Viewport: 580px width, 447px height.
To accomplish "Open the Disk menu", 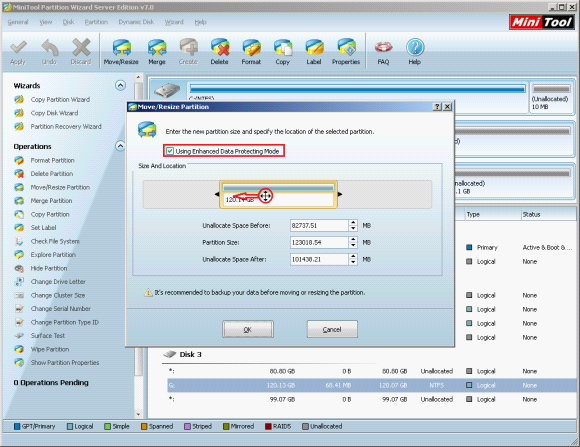I will [68, 22].
